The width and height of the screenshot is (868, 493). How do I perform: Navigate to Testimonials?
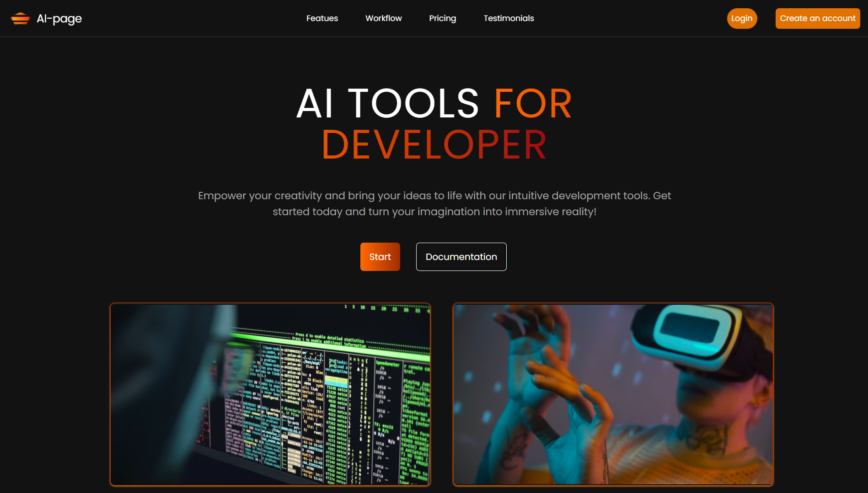(509, 18)
